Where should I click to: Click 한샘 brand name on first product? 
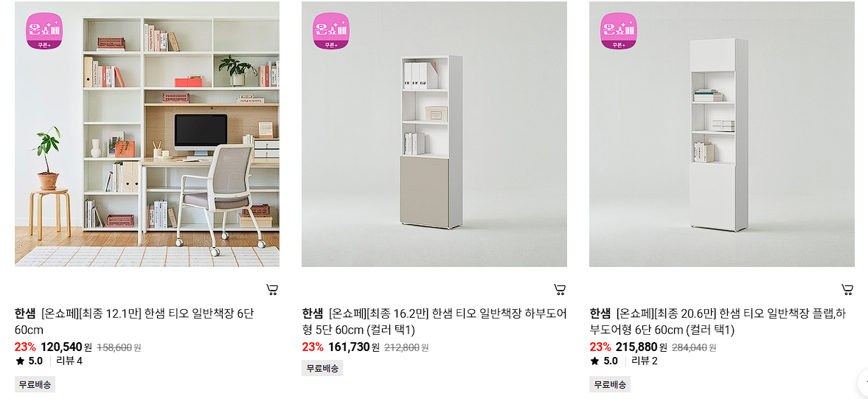pyautogui.click(x=26, y=313)
